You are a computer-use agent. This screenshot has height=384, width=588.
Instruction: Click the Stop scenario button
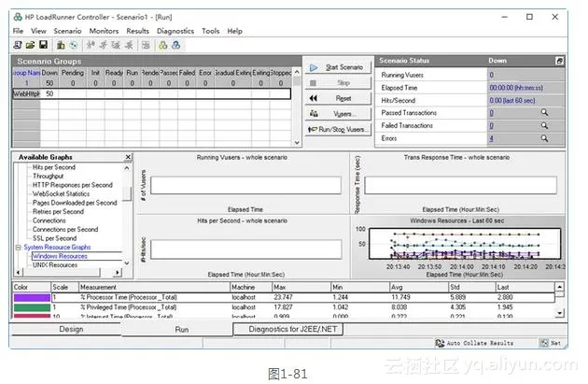(338, 83)
